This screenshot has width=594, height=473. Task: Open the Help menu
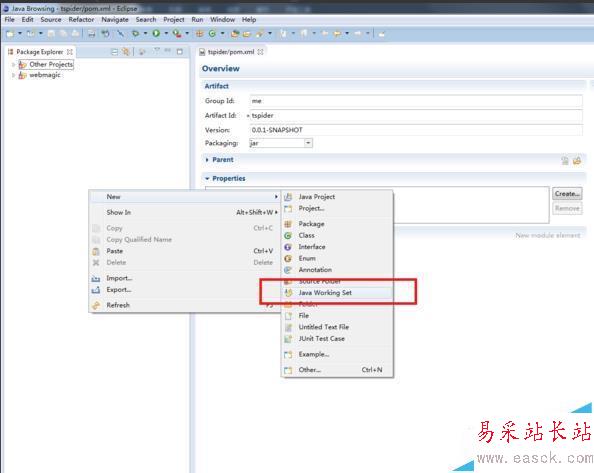point(249,20)
